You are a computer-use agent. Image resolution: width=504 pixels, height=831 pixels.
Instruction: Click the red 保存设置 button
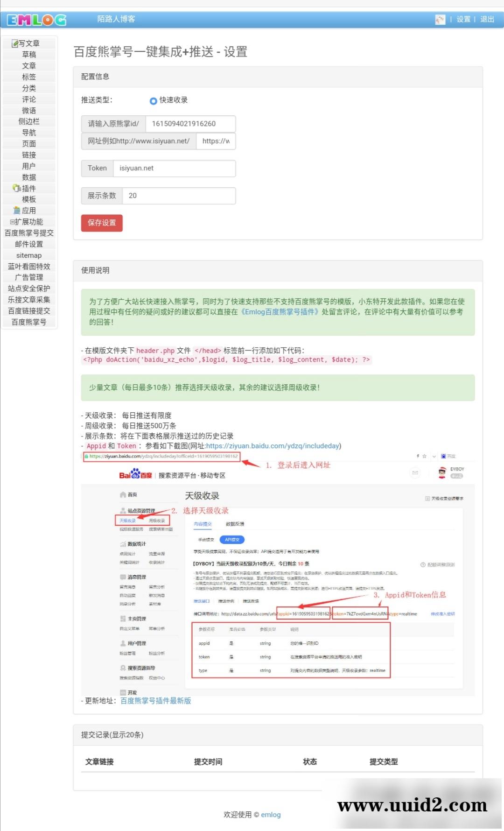[x=102, y=223]
